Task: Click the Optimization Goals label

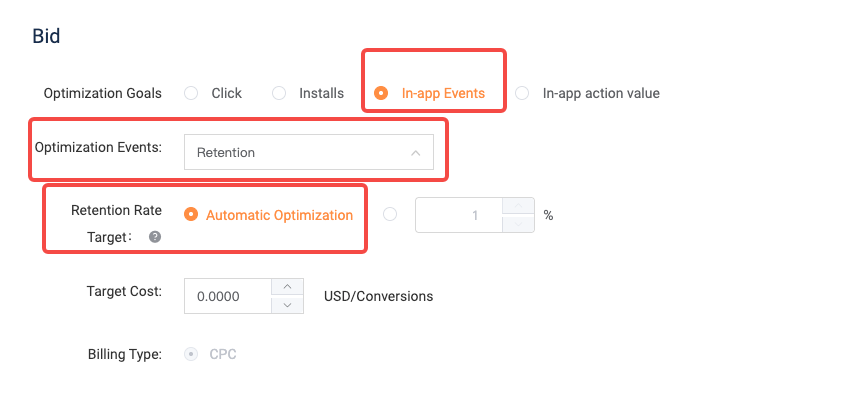Action: (102, 93)
